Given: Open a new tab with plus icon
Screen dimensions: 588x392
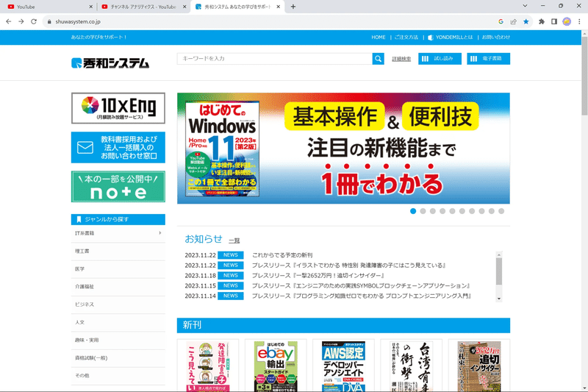Looking at the screenshot, I should coord(293,7).
